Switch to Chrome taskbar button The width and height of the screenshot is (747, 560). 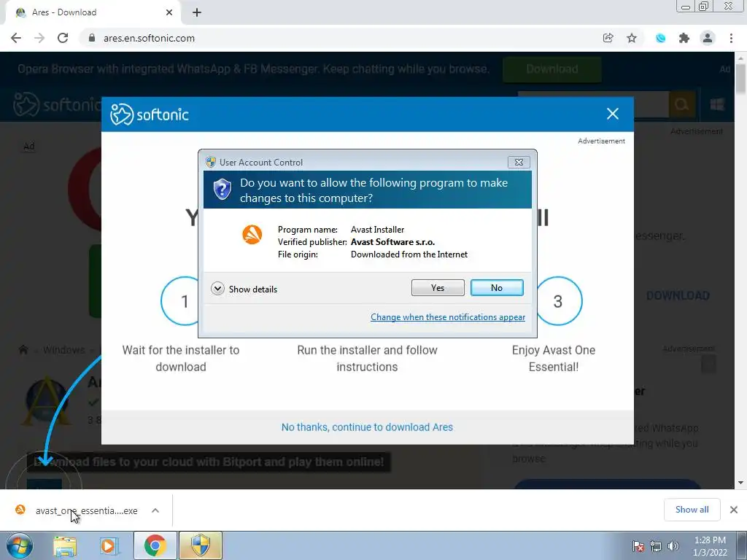coord(155,545)
